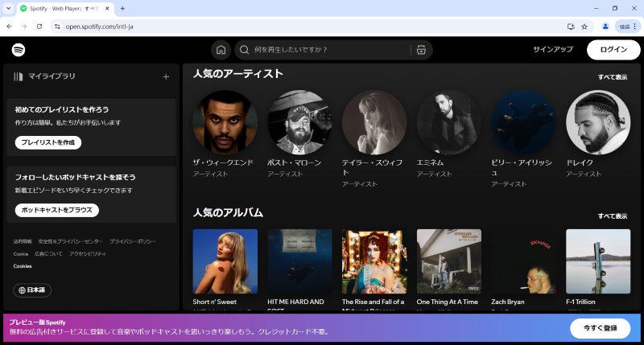Open エミネム artist photo
The height and width of the screenshot is (345, 644).
click(x=449, y=123)
